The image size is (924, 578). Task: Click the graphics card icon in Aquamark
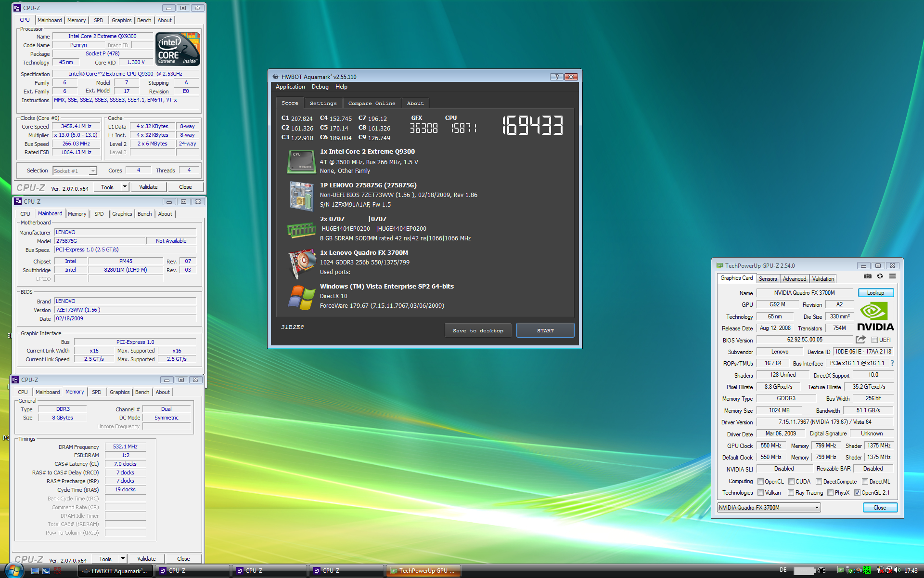(x=301, y=263)
